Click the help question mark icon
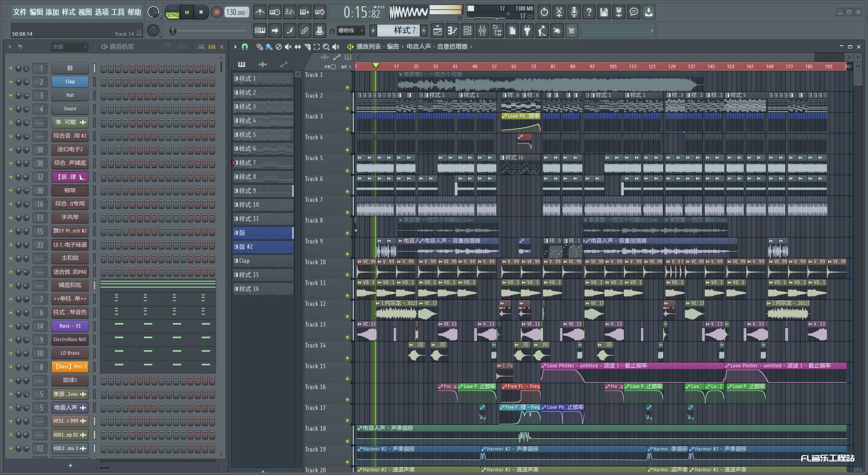868x475 pixels. tap(589, 12)
